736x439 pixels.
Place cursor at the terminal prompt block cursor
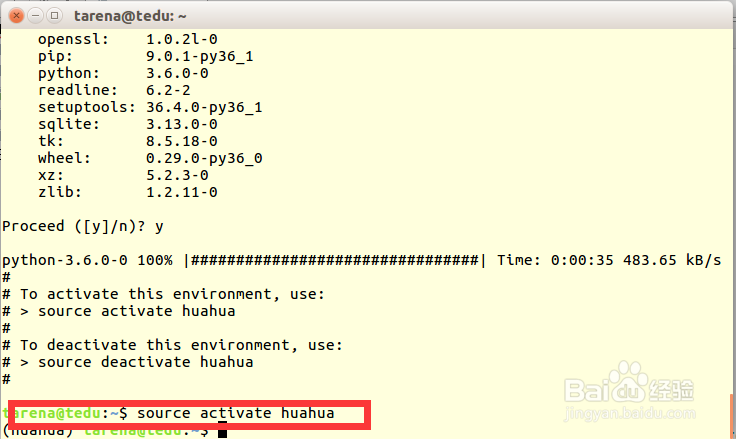pyautogui.click(x=222, y=431)
